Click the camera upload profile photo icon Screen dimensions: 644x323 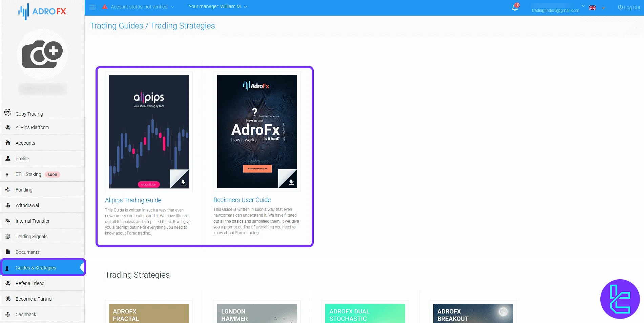point(42,54)
